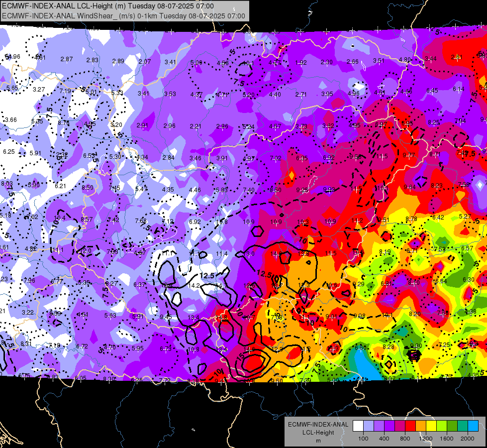Image resolution: width=487 pixels, height=448 pixels.
Task: Click the sky blue legend swatch
Action: point(473,426)
